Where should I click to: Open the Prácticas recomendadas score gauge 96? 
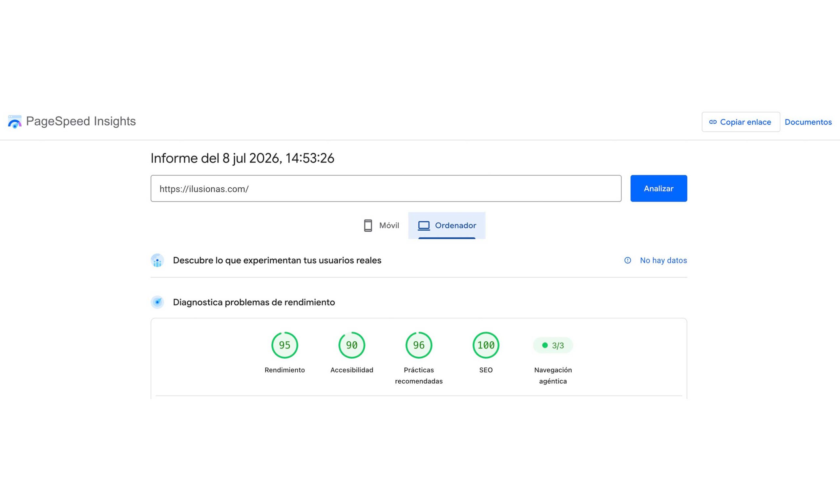point(419,345)
